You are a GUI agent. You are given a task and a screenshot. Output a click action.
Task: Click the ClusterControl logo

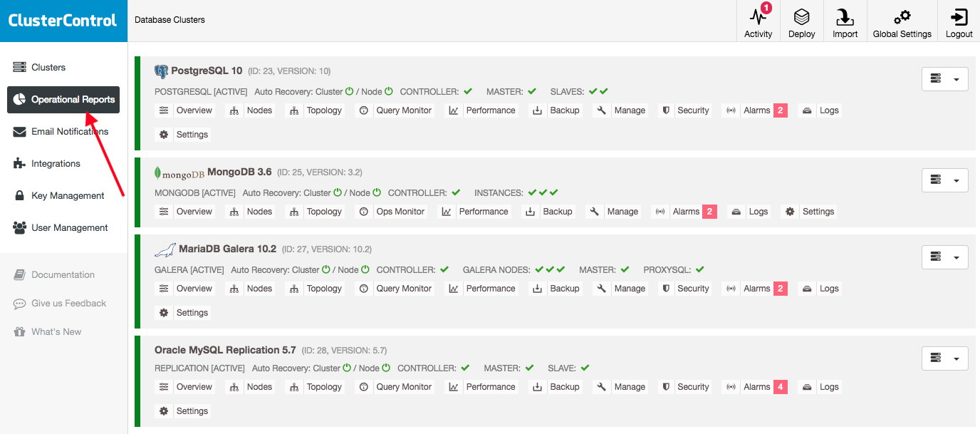tap(63, 21)
